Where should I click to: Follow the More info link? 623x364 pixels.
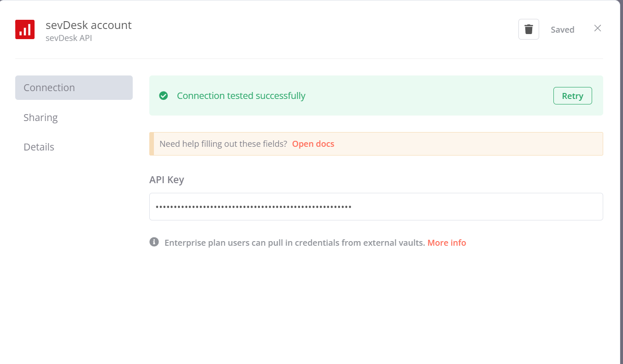pyautogui.click(x=447, y=243)
